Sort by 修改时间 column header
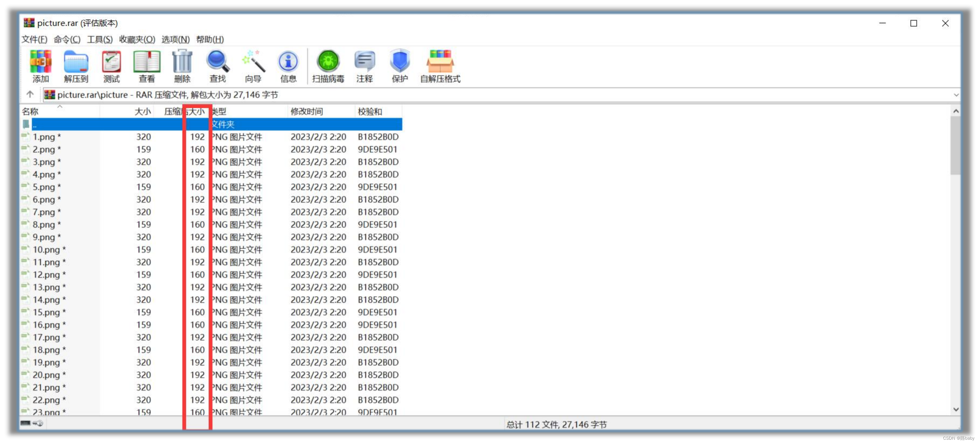The width and height of the screenshot is (980, 444). pyautogui.click(x=307, y=112)
